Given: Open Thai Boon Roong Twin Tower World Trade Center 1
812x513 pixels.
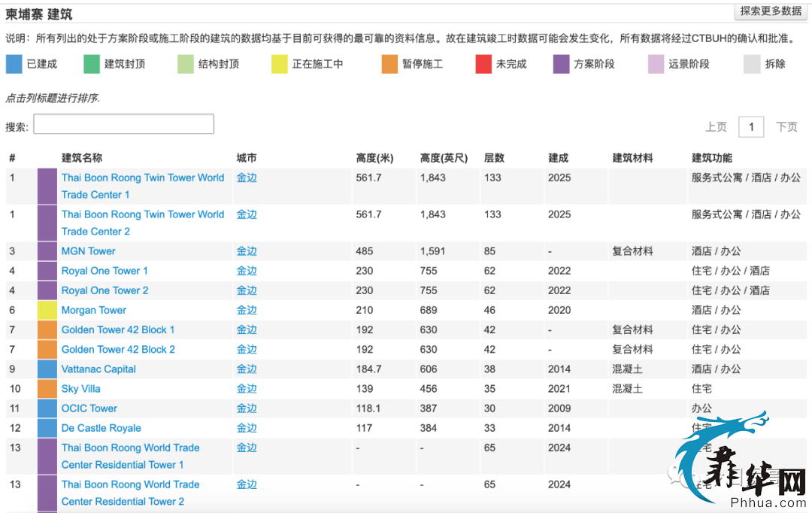Looking at the screenshot, I should 143,186.
